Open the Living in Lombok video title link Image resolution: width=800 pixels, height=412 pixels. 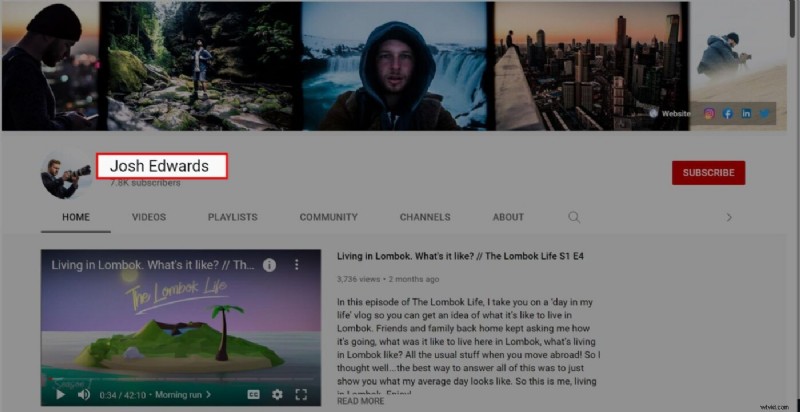460,256
